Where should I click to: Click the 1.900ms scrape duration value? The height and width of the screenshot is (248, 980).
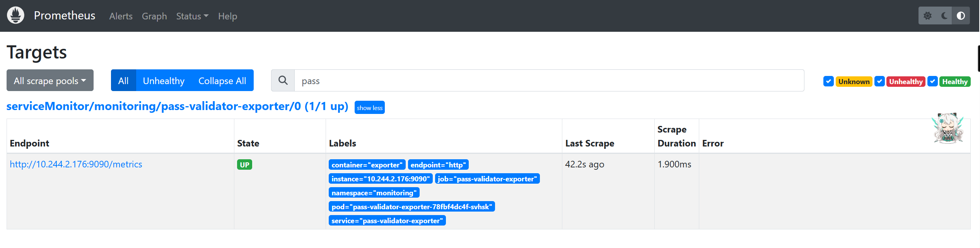click(x=674, y=164)
